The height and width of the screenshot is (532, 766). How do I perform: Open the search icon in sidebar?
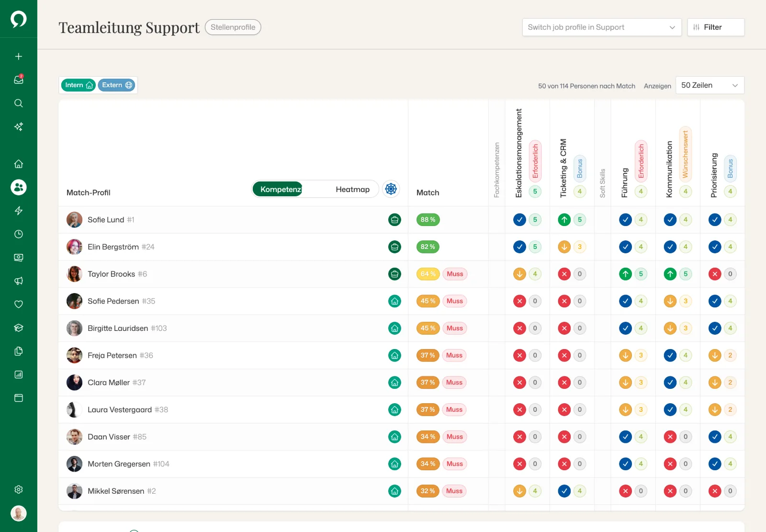[x=19, y=103]
